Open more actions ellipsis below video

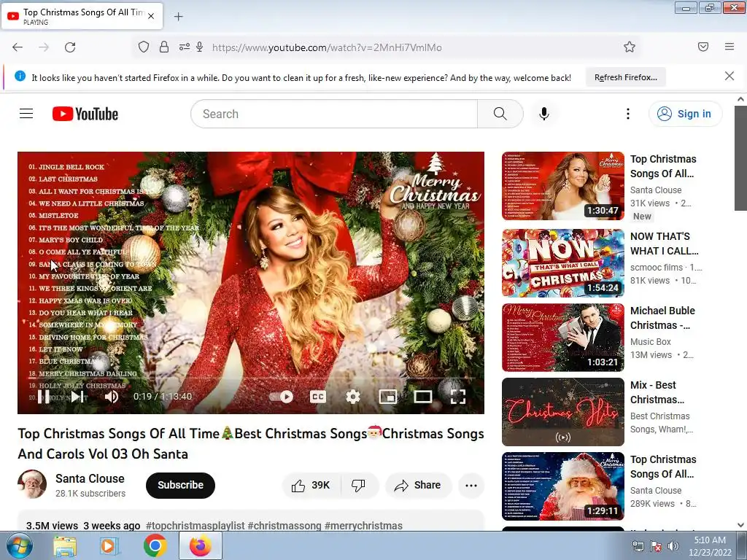pos(471,485)
